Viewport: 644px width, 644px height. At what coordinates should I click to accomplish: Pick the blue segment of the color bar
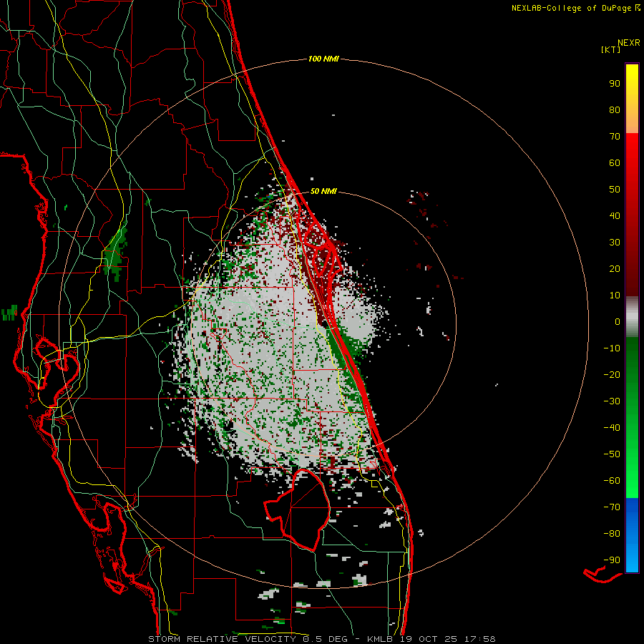pos(632,535)
